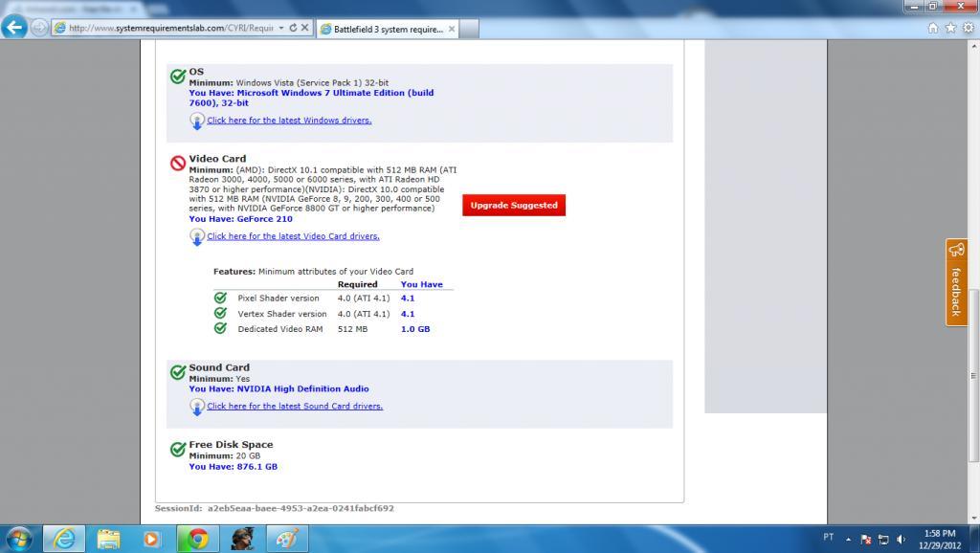Open the soldier game icon on taskbar
The height and width of the screenshot is (553, 980).
click(x=242, y=539)
